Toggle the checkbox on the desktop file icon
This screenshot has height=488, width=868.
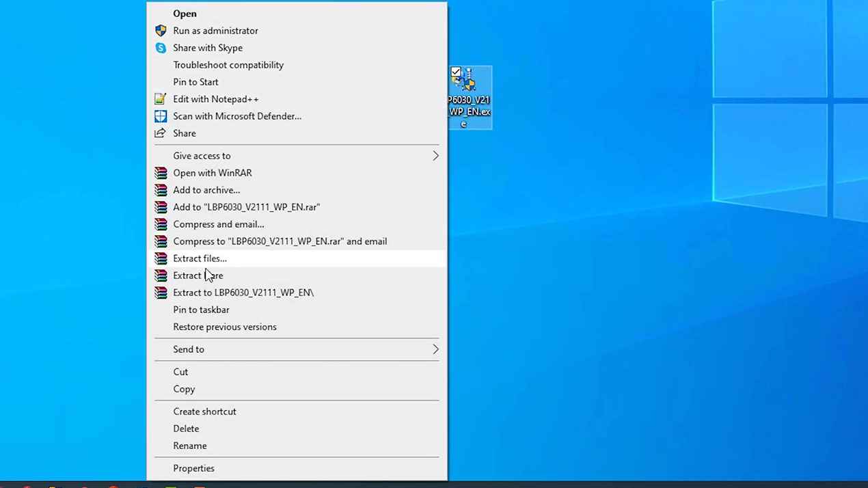point(456,72)
